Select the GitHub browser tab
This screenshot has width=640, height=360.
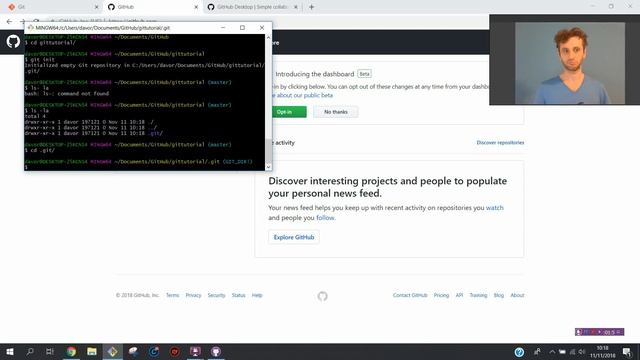(152, 7)
